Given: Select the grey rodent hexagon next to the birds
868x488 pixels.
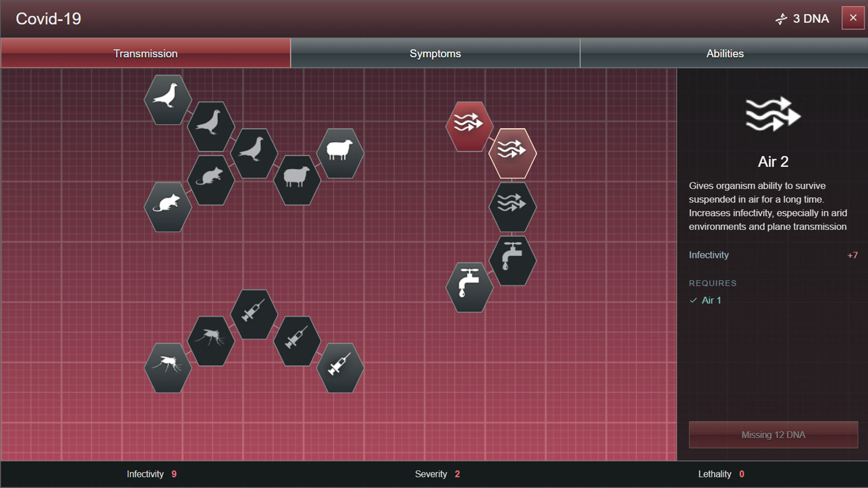Looking at the screenshot, I should point(211,180).
